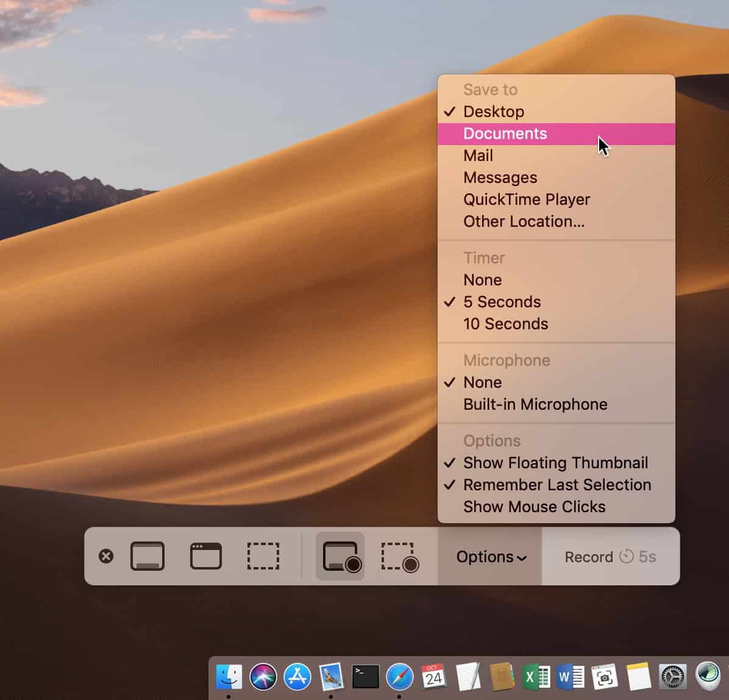Select the Built-in Microphone option
The height and width of the screenshot is (700, 729).
(557, 404)
